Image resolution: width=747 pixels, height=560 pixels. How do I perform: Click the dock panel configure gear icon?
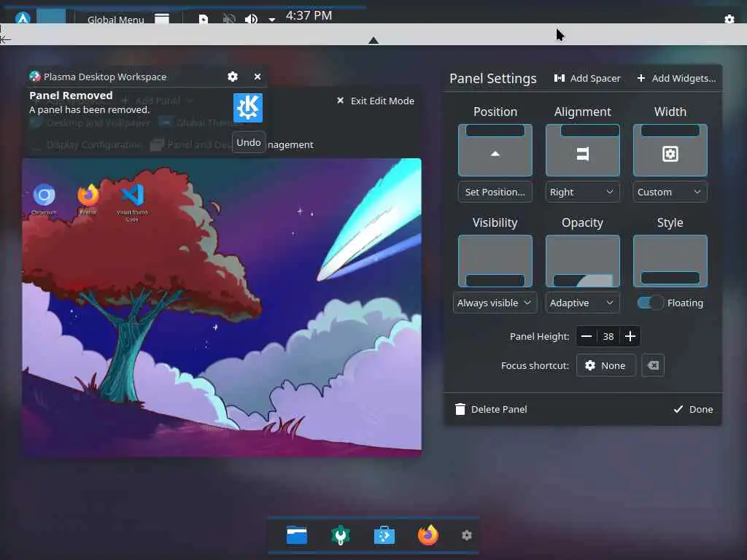pyautogui.click(x=467, y=535)
